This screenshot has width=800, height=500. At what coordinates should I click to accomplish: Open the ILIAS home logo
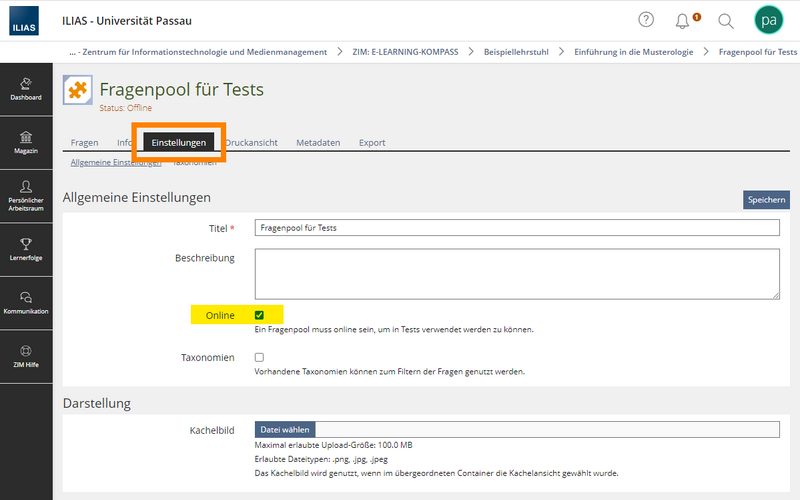[24, 21]
